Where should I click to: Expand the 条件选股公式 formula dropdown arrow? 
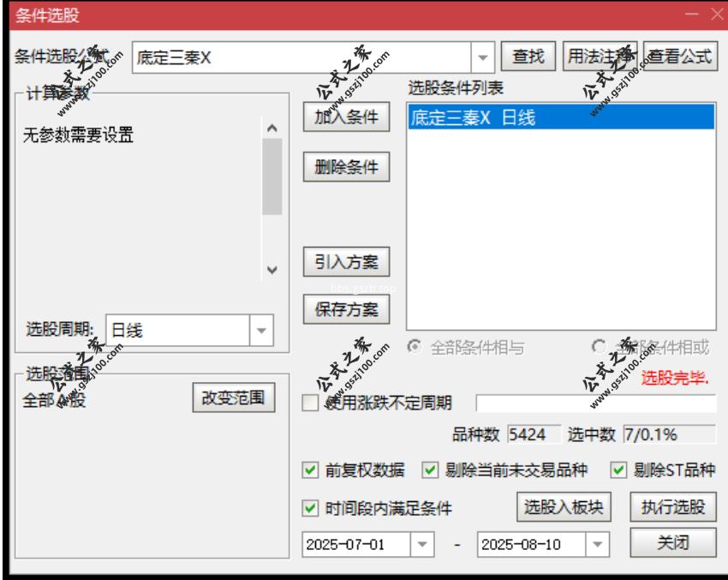point(483,57)
